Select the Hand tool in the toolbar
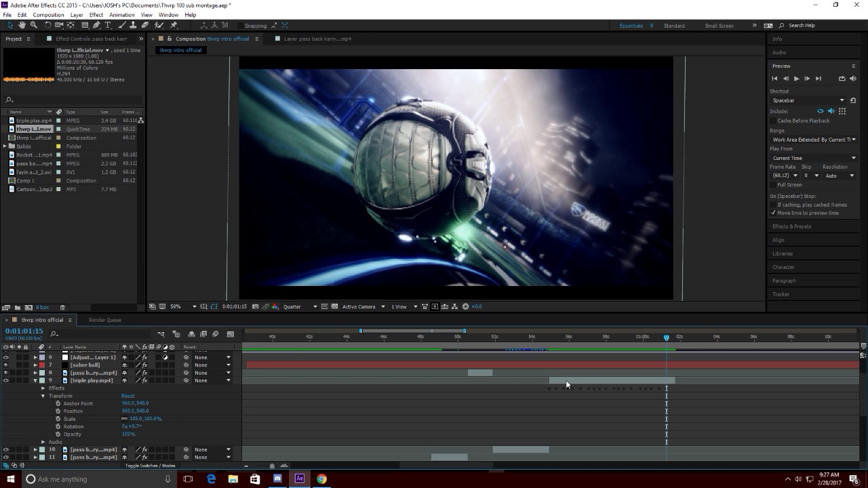 [22, 25]
